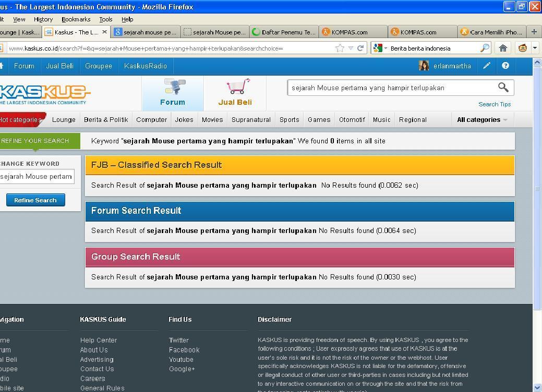Image resolution: width=542 pixels, height=392 pixels.
Task: Open KaskusRadio in the top navigation
Action: [146, 66]
